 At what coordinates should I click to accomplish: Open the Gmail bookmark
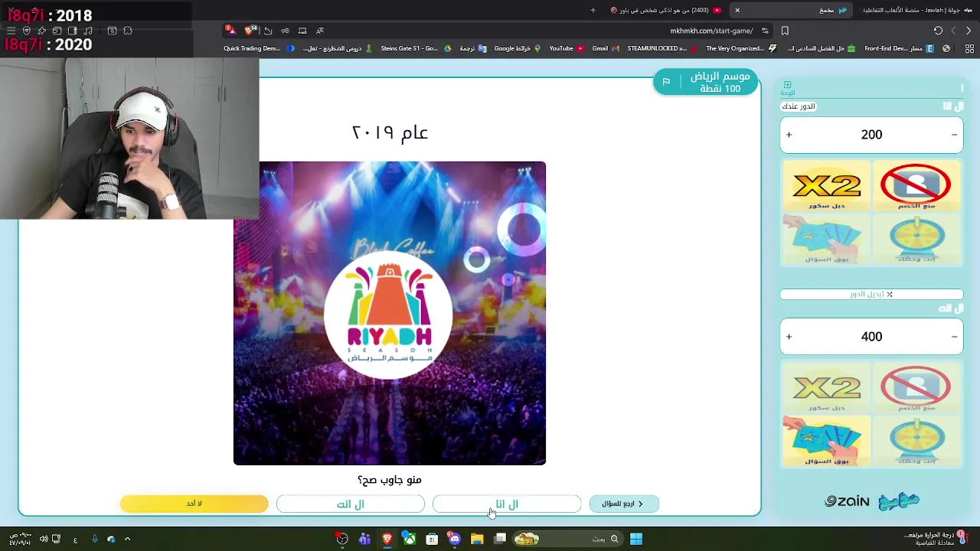coord(605,48)
